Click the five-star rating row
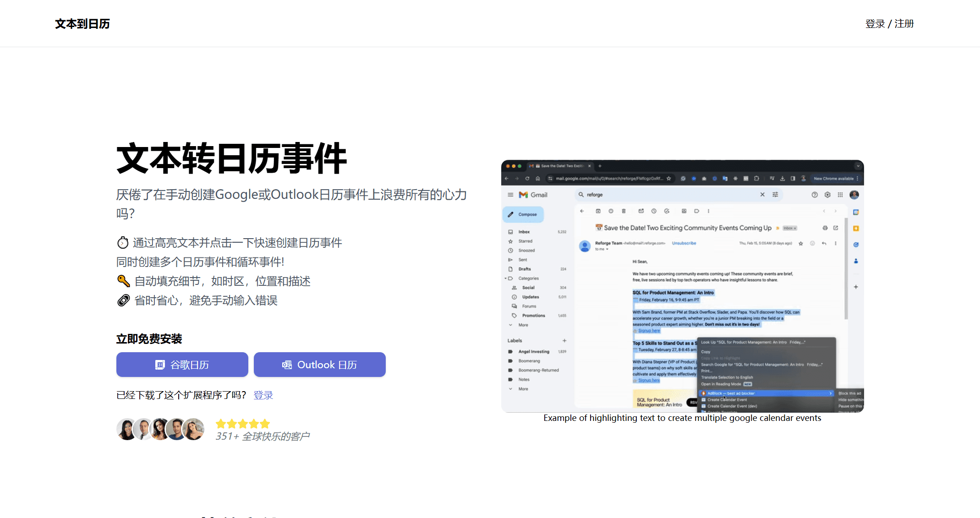Image resolution: width=980 pixels, height=518 pixels. point(243,424)
